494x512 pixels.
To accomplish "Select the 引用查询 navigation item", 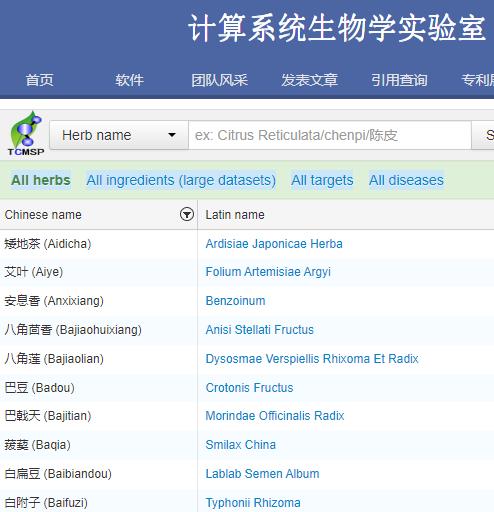I will point(399,80).
